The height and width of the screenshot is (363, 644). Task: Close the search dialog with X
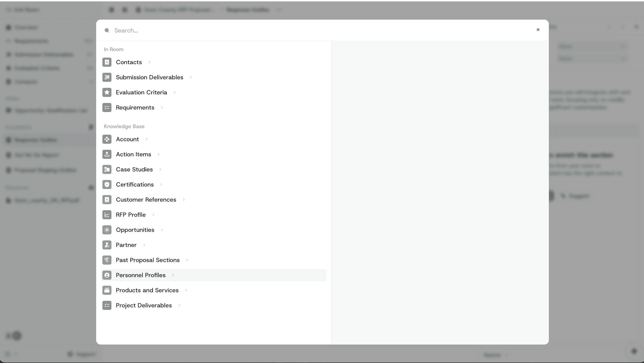(x=538, y=30)
